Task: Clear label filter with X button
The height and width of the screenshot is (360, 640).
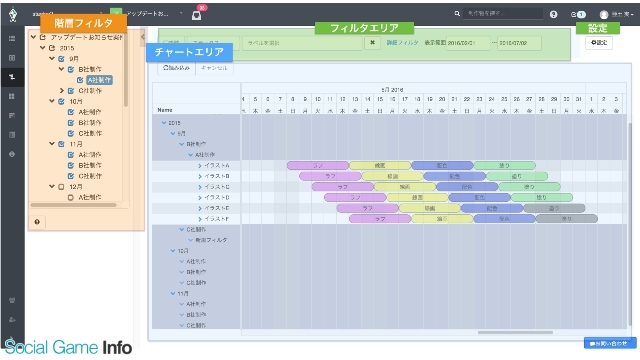Action: (372, 42)
